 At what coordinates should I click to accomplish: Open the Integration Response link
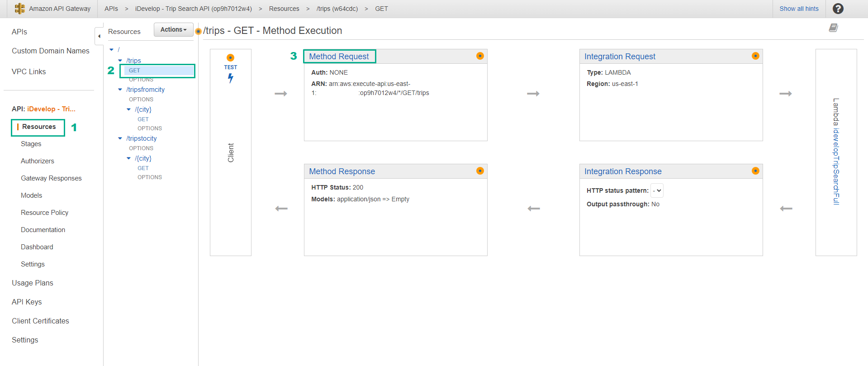click(x=623, y=171)
